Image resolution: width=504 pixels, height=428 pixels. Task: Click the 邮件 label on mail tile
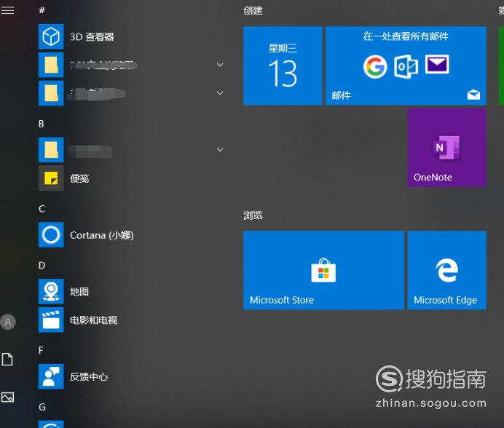pyautogui.click(x=342, y=95)
